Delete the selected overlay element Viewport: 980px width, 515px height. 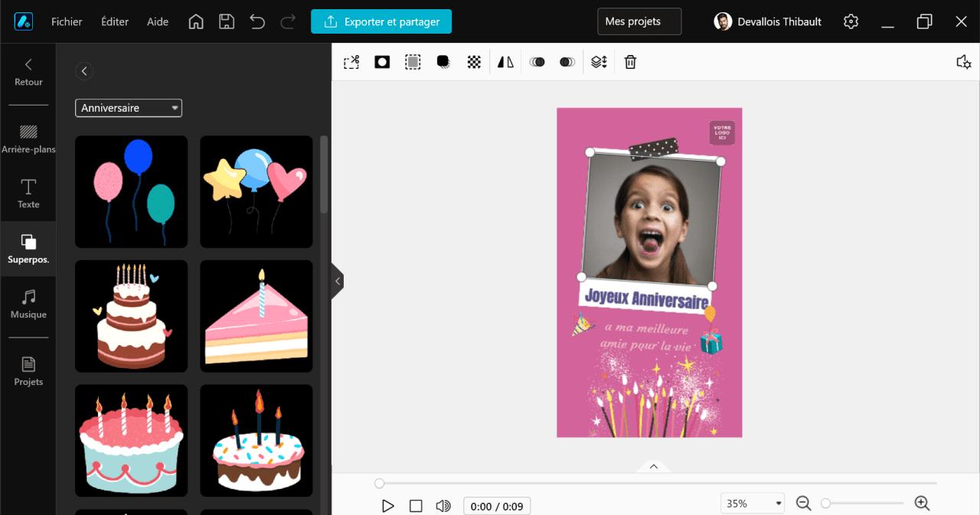(629, 61)
